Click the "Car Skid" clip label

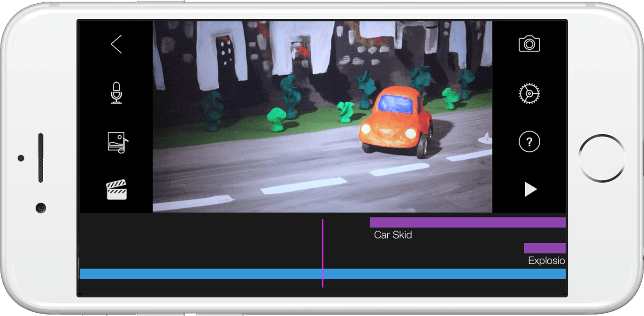click(393, 235)
